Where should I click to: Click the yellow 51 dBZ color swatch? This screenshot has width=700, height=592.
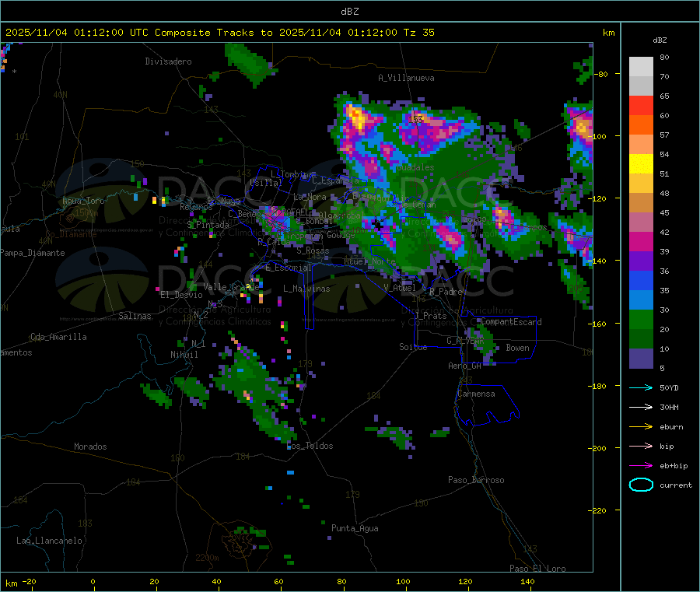(x=641, y=164)
